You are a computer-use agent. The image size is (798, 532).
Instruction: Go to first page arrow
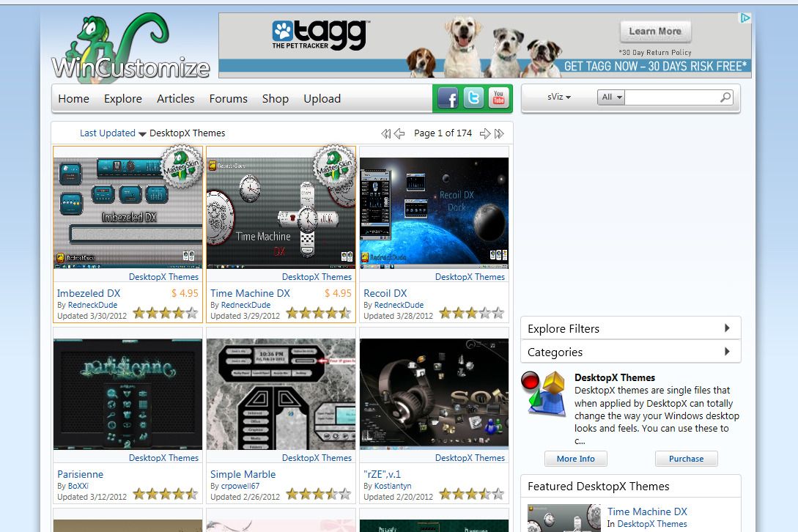[385, 133]
